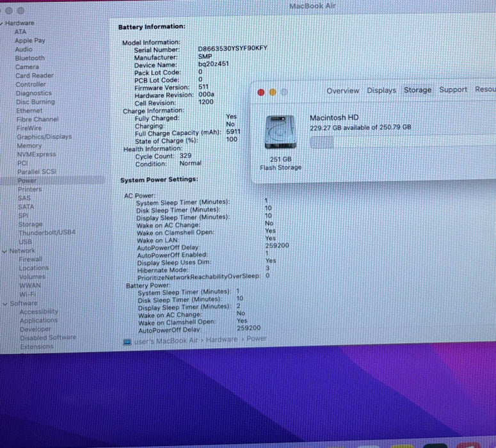496x448 pixels.
Task: Open Applications under Software
Action: [x=38, y=321]
